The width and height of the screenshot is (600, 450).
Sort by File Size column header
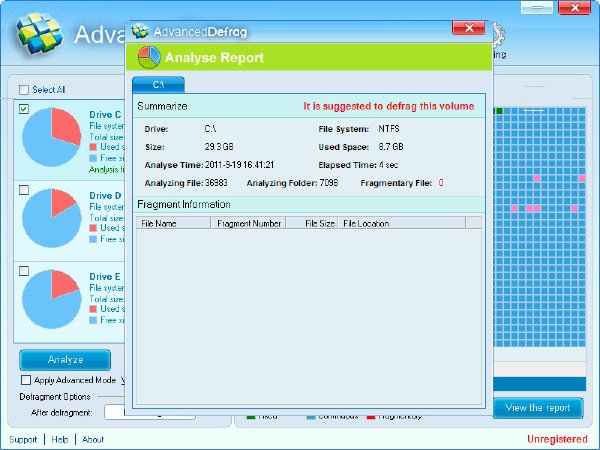pos(312,223)
